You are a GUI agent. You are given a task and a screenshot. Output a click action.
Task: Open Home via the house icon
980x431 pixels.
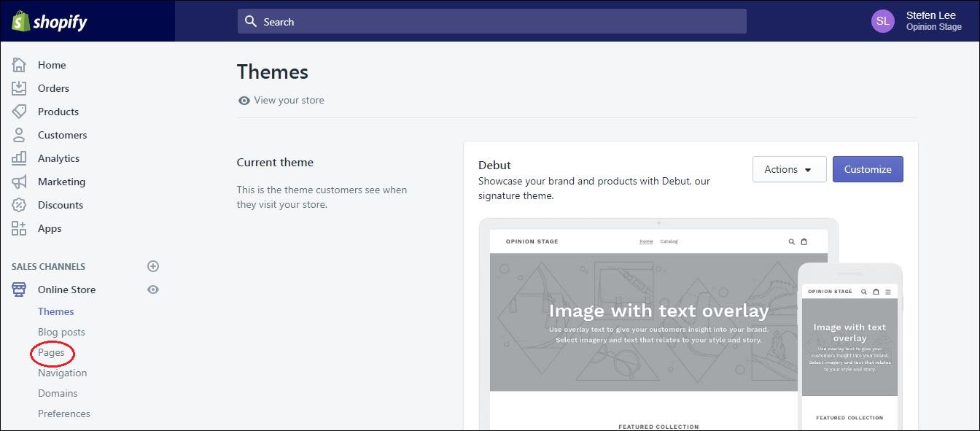pos(19,65)
